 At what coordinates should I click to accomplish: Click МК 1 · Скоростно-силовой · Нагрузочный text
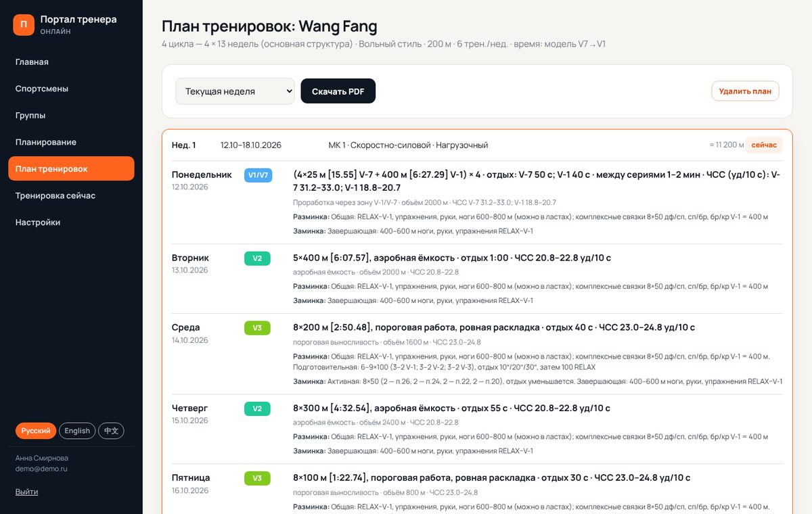pyautogui.click(x=408, y=145)
